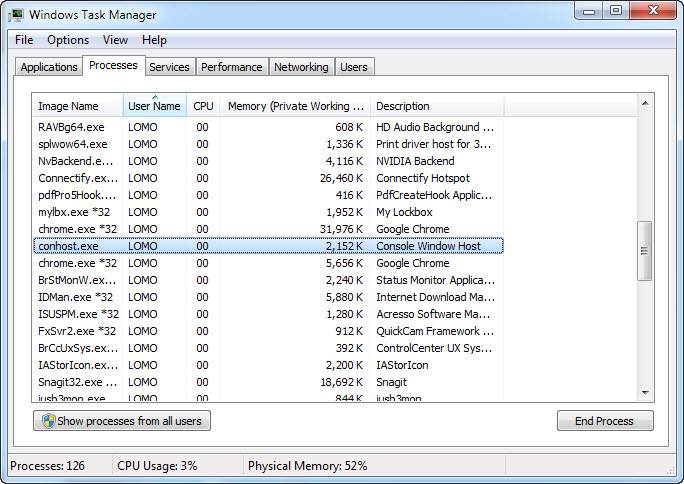Screen dimensions: 684x484
Task: Sort by CPU column header
Action: tap(203, 106)
